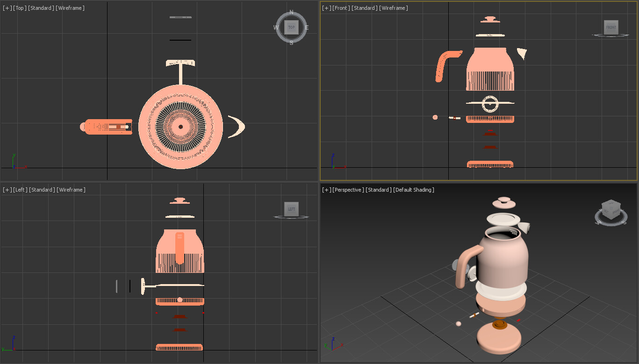Screen dimensions: 639x364
Task: Click compass letter E on Top ViewCube
Action: pos(307,28)
